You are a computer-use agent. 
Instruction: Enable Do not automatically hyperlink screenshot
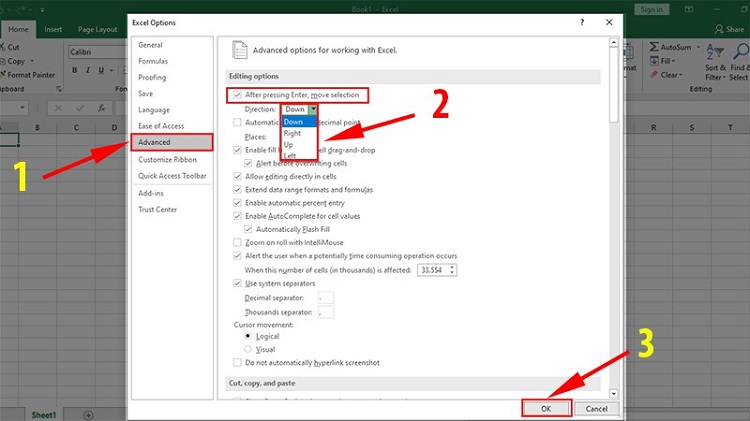coord(237,363)
